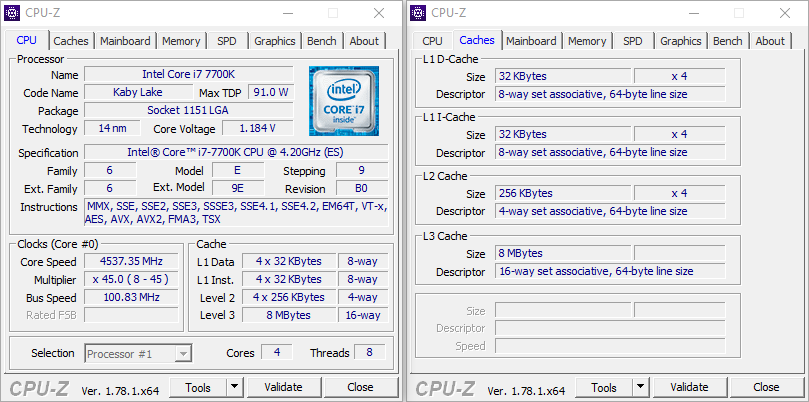The height and width of the screenshot is (402, 809).
Task: Click Validate in the left window
Action: (283, 387)
